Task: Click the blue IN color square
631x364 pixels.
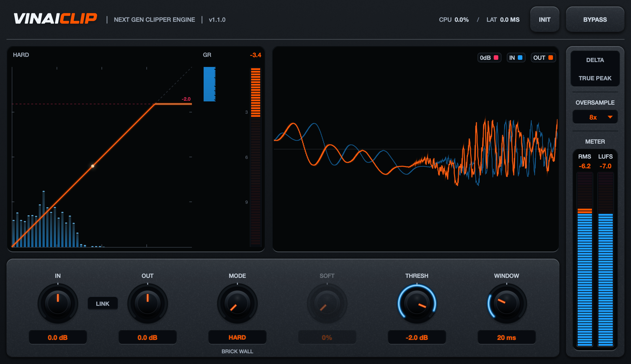Action: click(520, 58)
